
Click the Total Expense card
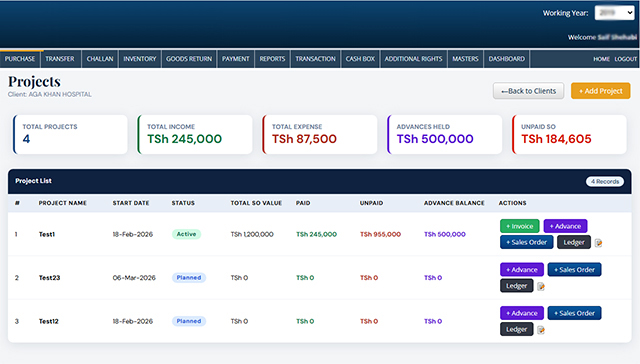click(320, 134)
